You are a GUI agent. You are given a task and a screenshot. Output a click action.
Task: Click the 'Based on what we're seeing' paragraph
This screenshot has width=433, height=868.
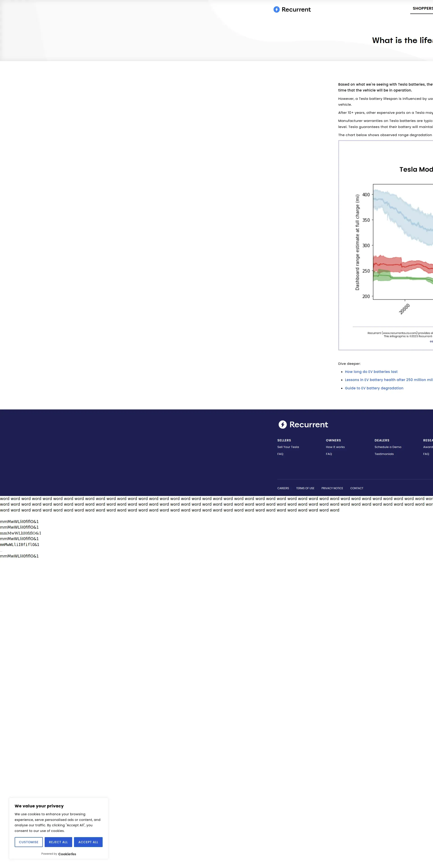pyautogui.click(x=385, y=87)
